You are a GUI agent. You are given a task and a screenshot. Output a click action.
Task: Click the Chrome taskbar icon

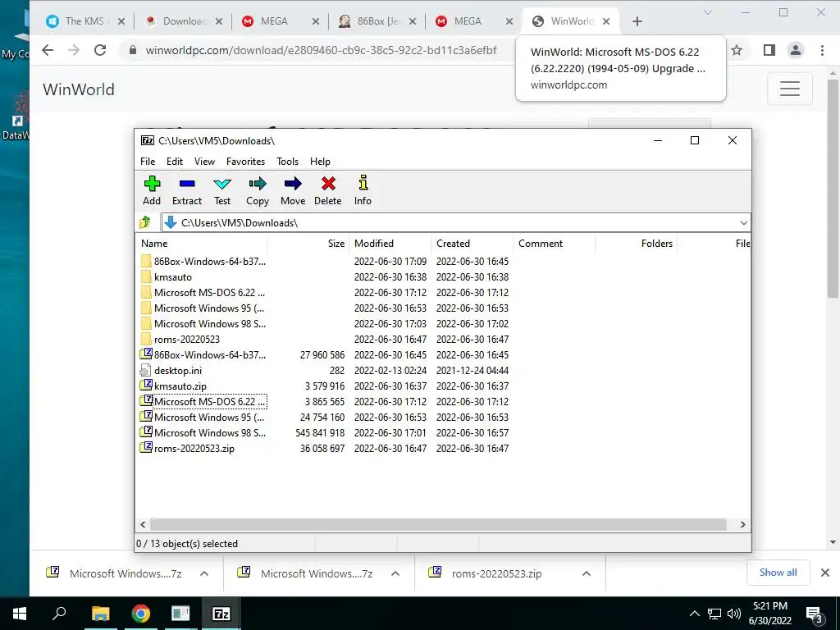point(141,614)
